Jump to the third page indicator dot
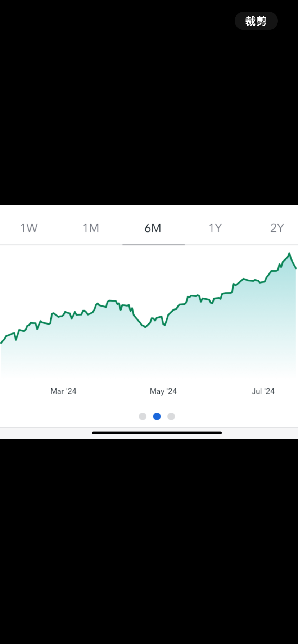The width and height of the screenshot is (298, 644). pyautogui.click(x=171, y=416)
